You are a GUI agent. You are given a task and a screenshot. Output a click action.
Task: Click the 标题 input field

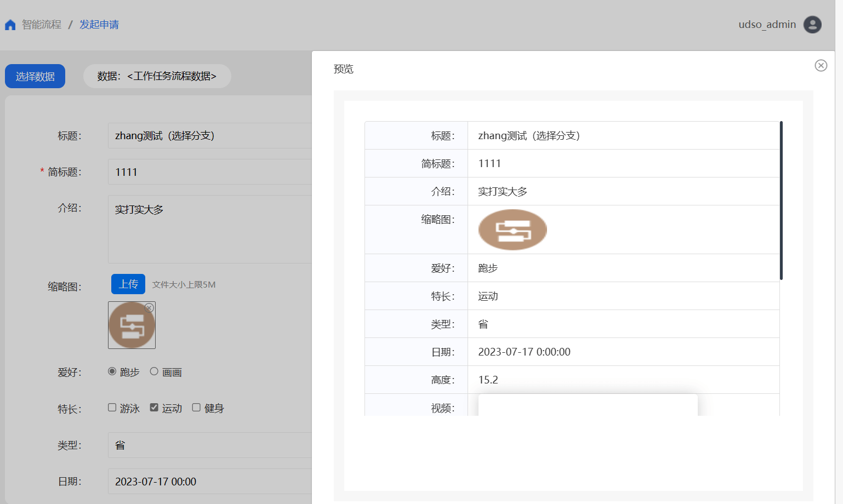pyautogui.click(x=209, y=136)
